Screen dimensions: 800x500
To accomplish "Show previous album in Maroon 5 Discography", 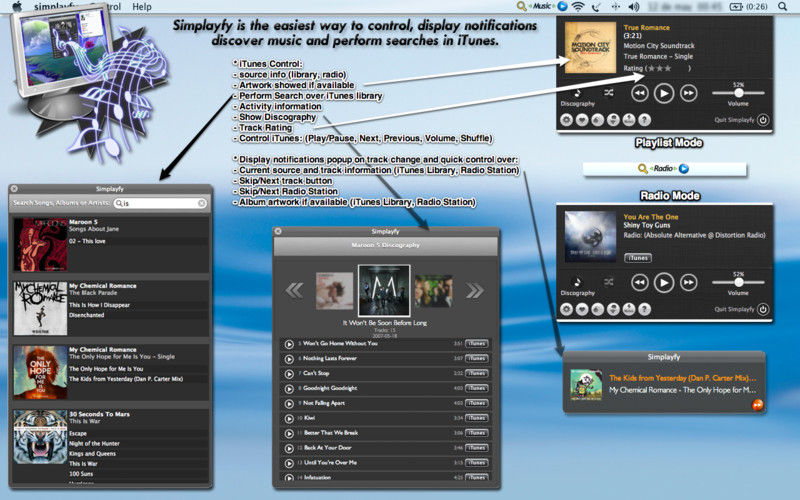I will click(x=294, y=290).
